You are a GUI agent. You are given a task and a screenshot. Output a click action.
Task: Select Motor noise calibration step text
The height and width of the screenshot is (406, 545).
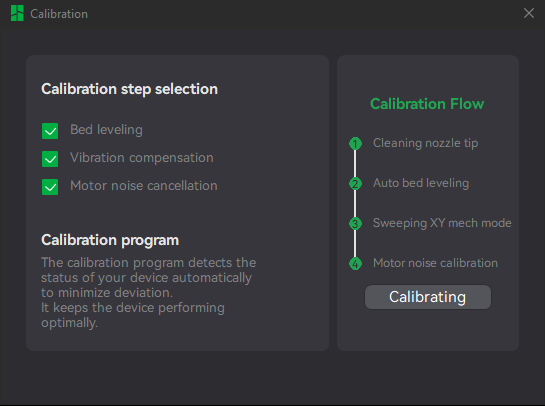tap(435, 263)
